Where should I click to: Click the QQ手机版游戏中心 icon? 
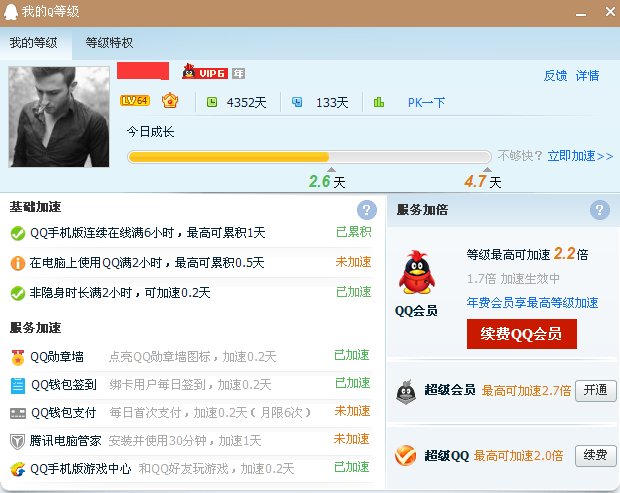(x=18, y=470)
